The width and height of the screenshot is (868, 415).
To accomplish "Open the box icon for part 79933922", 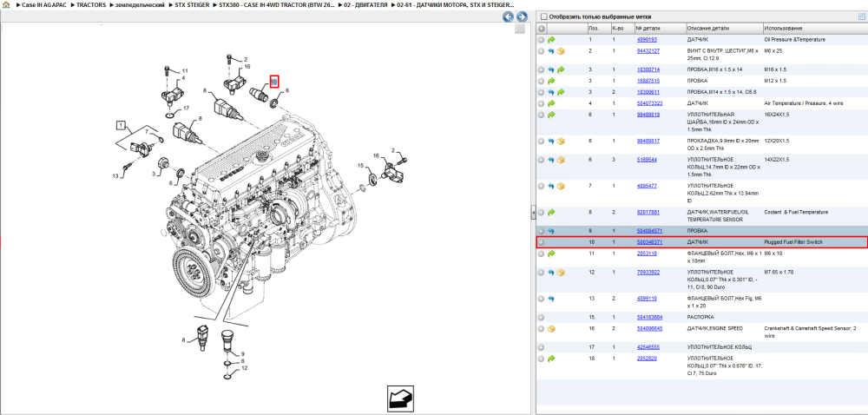I will [x=560, y=273].
